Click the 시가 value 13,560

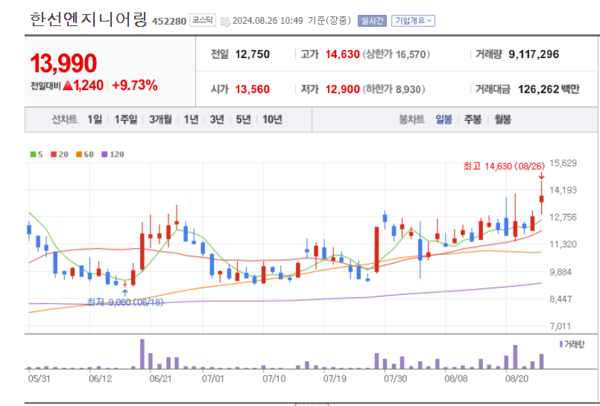point(253,90)
